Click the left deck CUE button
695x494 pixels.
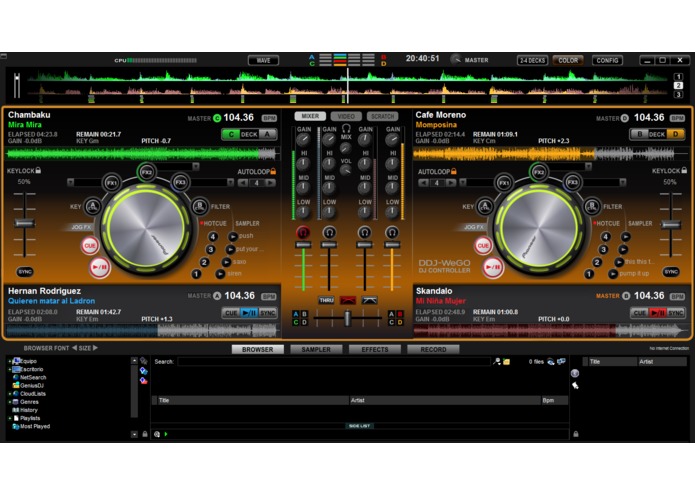click(90, 246)
